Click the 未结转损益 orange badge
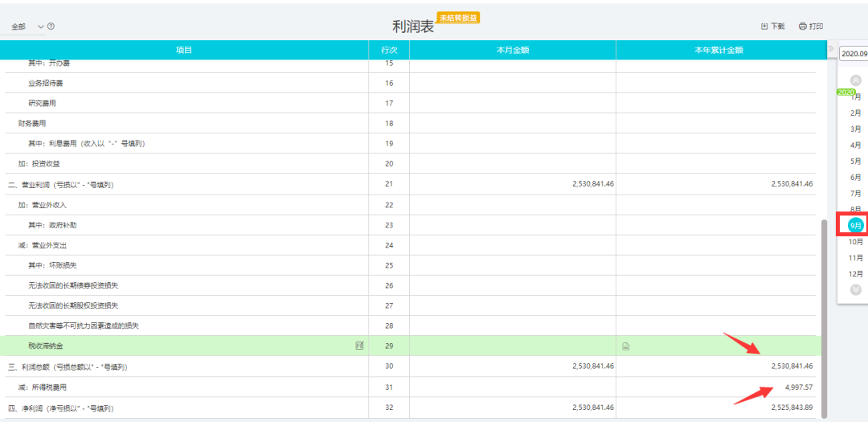This screenshot has width=868, height=422. click(459, 18)
